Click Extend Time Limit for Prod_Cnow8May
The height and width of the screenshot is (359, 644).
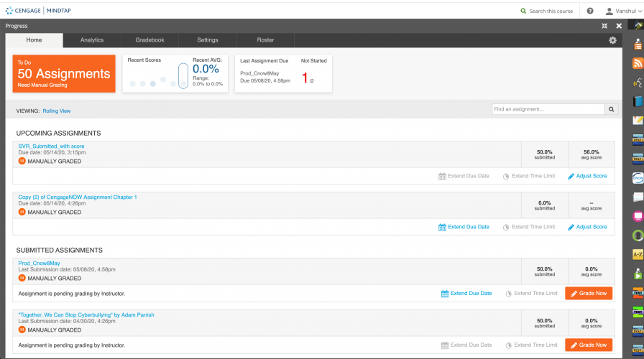pyautogui.click(x=531, y=294)
